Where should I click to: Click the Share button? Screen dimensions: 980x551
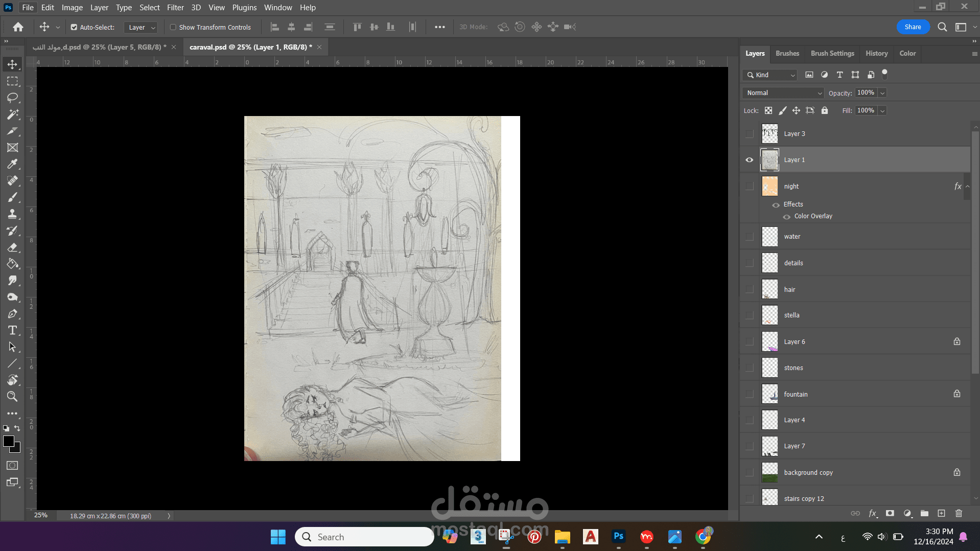pyautogui.click(x=913, y=27)
